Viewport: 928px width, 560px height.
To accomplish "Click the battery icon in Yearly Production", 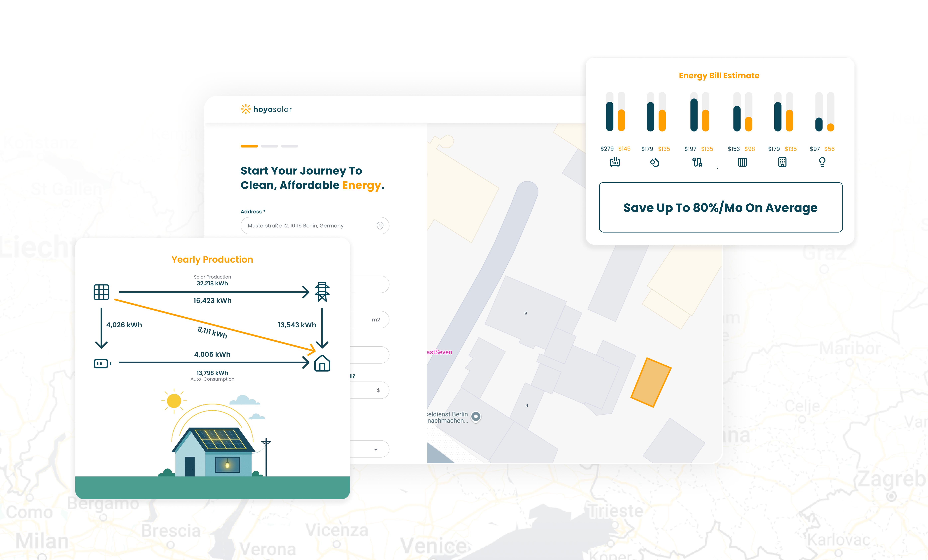I will tap(102, 364).
